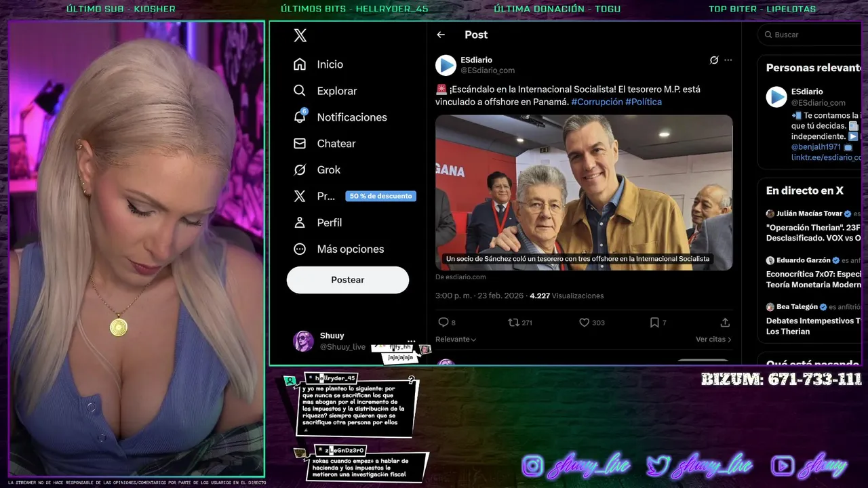Open Grok assistant
The height and width of the screenshot is (488, 868).
point(317,170)
